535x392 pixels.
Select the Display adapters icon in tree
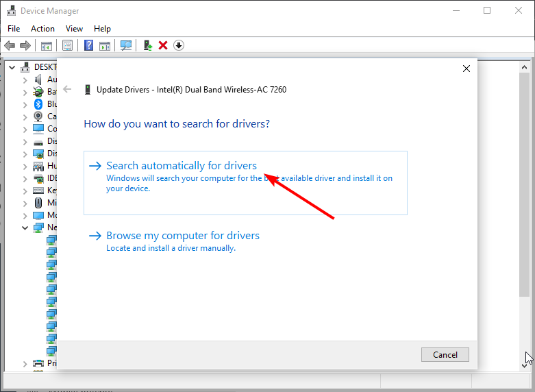[38, 154]
